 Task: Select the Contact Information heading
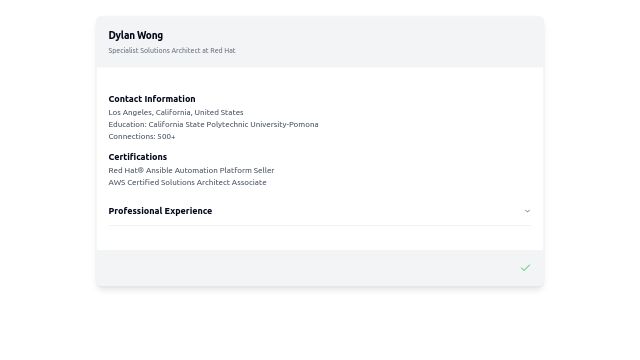[x=152, y=99]
